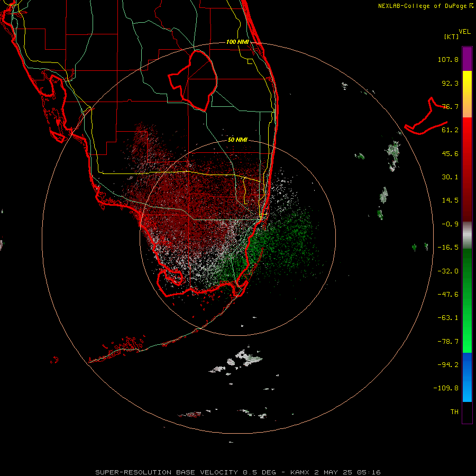Click the 30.1 legend value
476x476 pixels.
pos(450,177)
